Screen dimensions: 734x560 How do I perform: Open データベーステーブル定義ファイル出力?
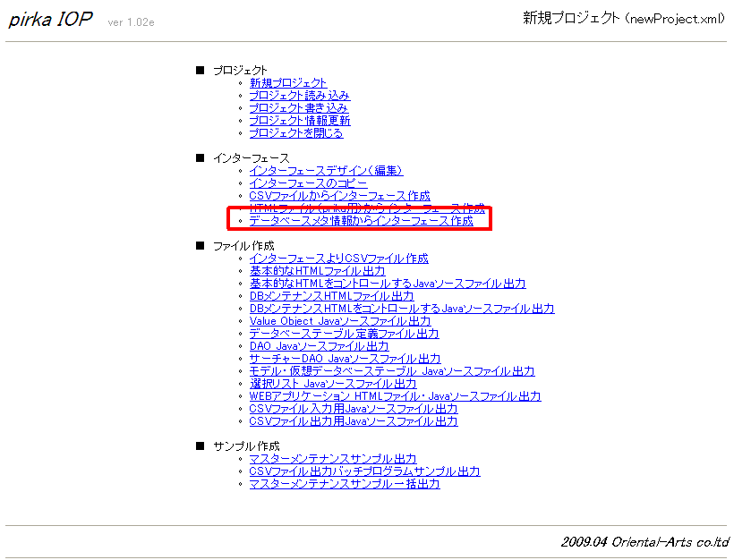point(344,334)
